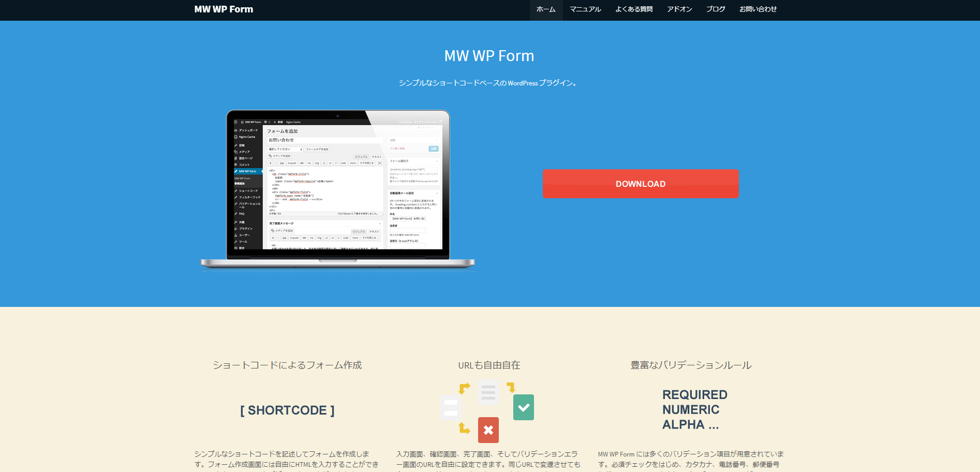
Task: Open the マニュアル menu item
Action: (585, 10)
